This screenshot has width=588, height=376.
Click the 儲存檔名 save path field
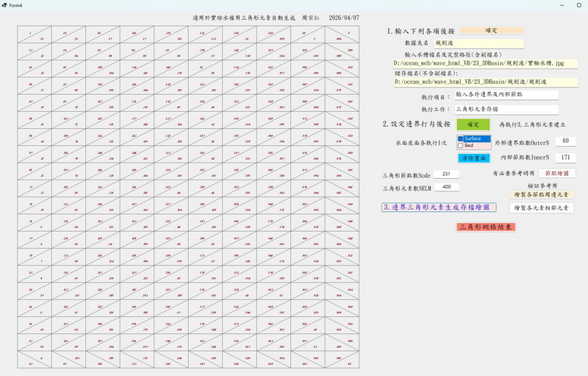click(485, 82)
